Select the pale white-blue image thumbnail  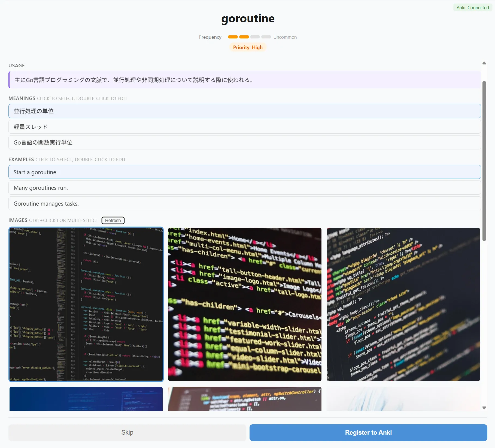pos(403,399)
